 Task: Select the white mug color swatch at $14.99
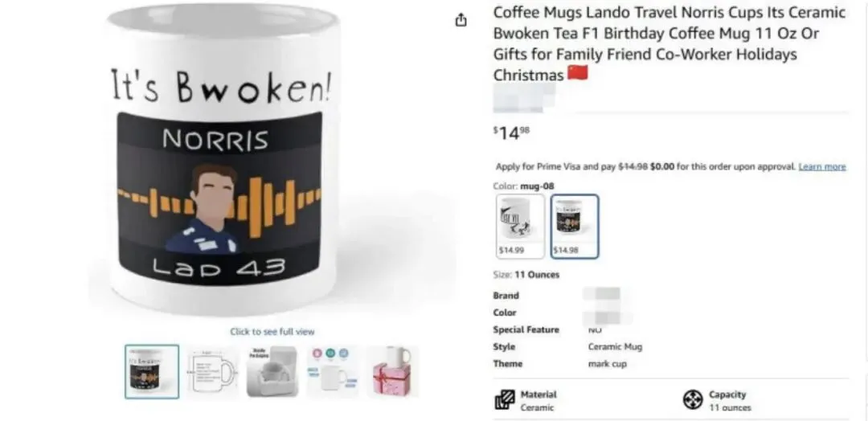click(520, 227)
